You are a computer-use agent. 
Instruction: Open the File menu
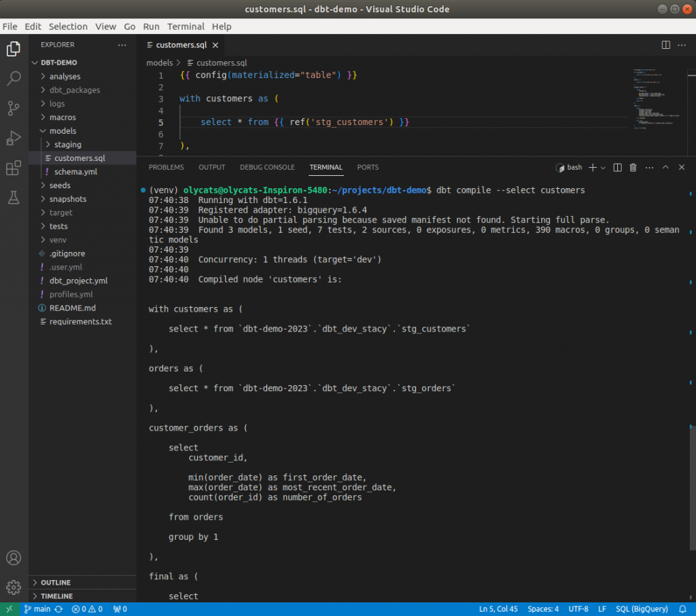[x=10, y=26]
